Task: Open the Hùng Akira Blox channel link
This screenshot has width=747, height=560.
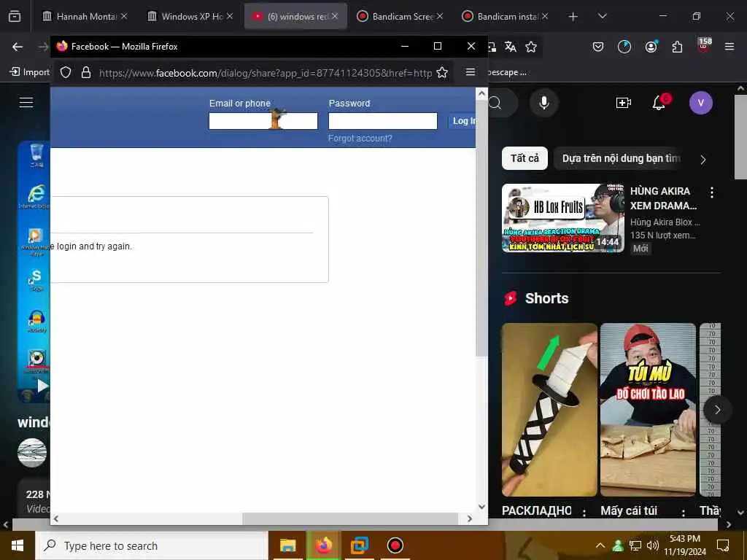Action: 665,222
